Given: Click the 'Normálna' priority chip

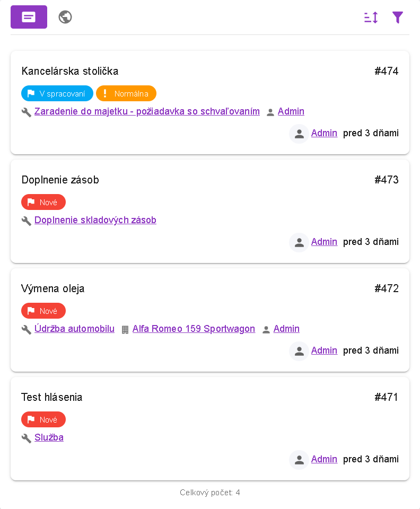Looking at the screenshot, I should point(126,94).
